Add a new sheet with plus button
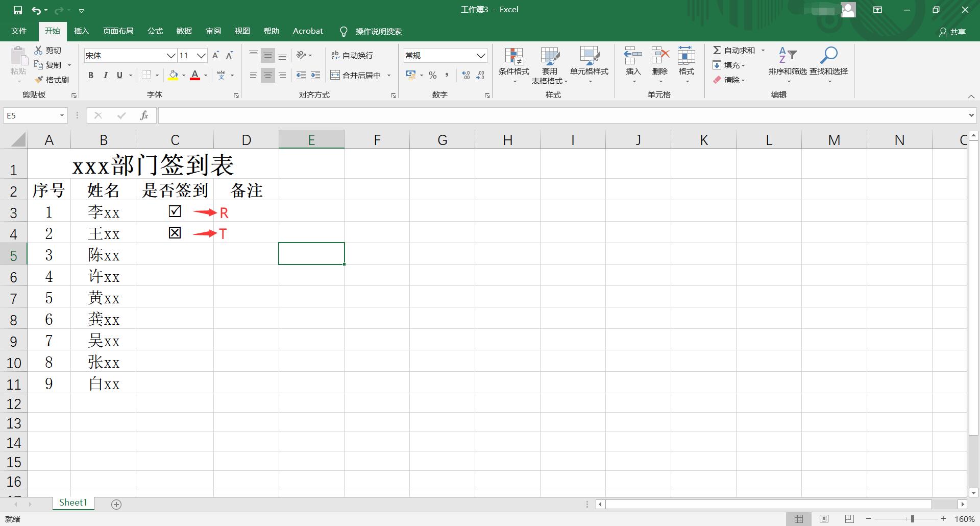 pyautogui.click(x=116, y=505)
